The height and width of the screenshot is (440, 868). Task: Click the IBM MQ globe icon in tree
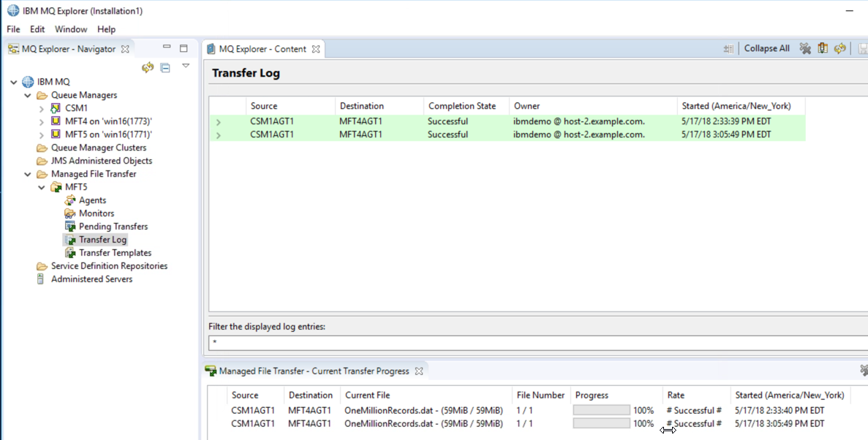tap(28, 82)
